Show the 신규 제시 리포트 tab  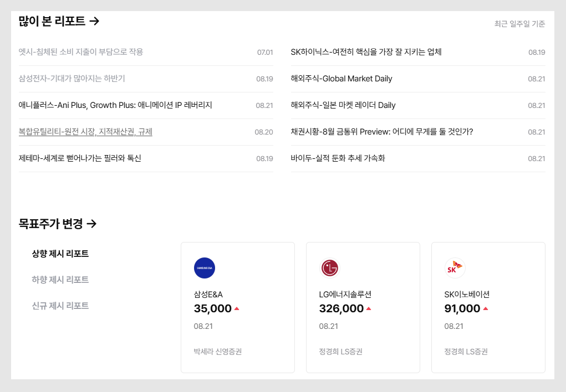coord(60,306)
